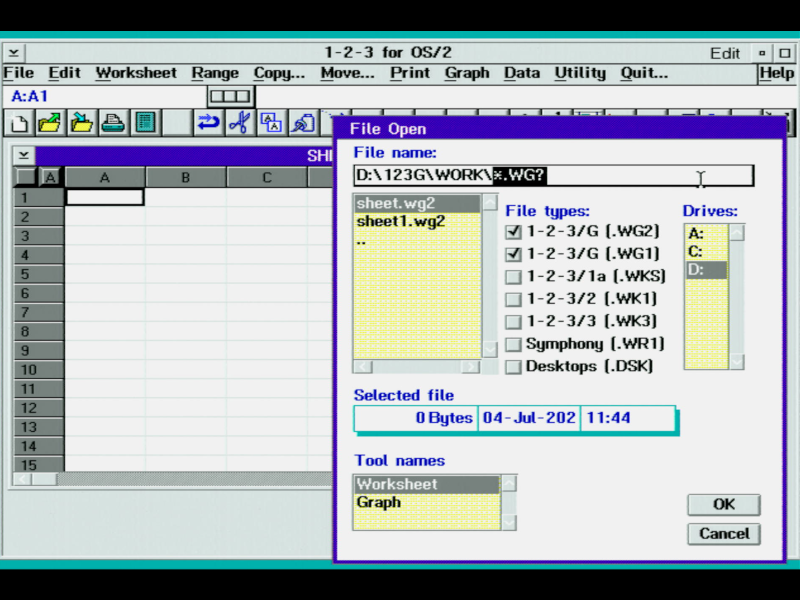Enable the 1-2-3/3 (.WK3) file type

pyautogui.click(x=513, y=321)
